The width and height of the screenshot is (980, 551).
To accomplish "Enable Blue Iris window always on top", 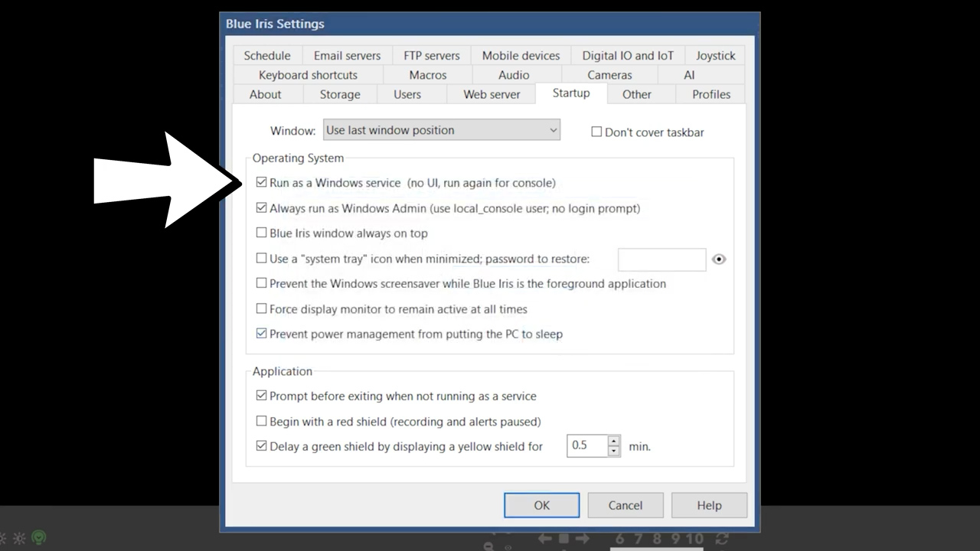I will tap(261, 233).
